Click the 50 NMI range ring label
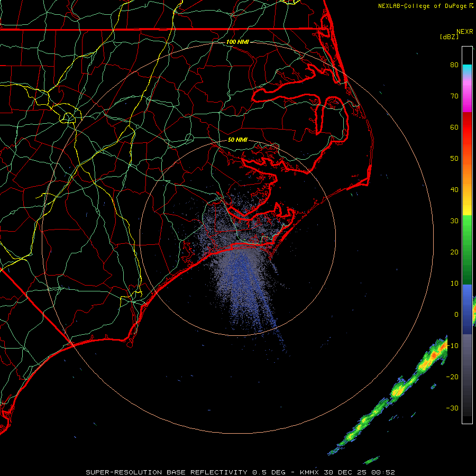Screen dimensions: 476x476 [x=237, y=140]
